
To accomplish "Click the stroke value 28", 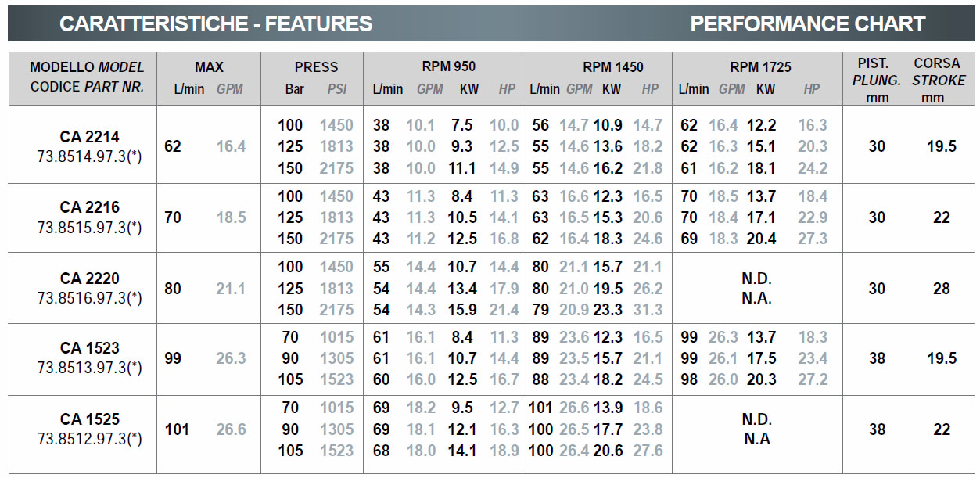I will pyautogui.click(x=942, y=289).
